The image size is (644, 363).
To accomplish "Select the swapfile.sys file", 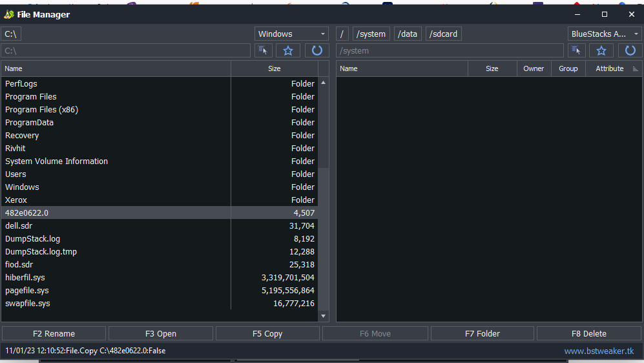I will coord(160,304).
